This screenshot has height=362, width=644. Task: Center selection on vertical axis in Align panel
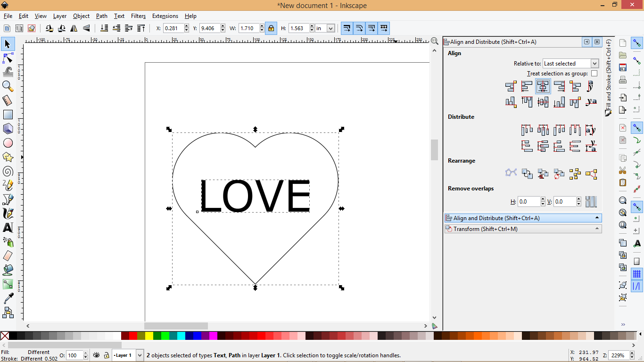click(543, 86)
